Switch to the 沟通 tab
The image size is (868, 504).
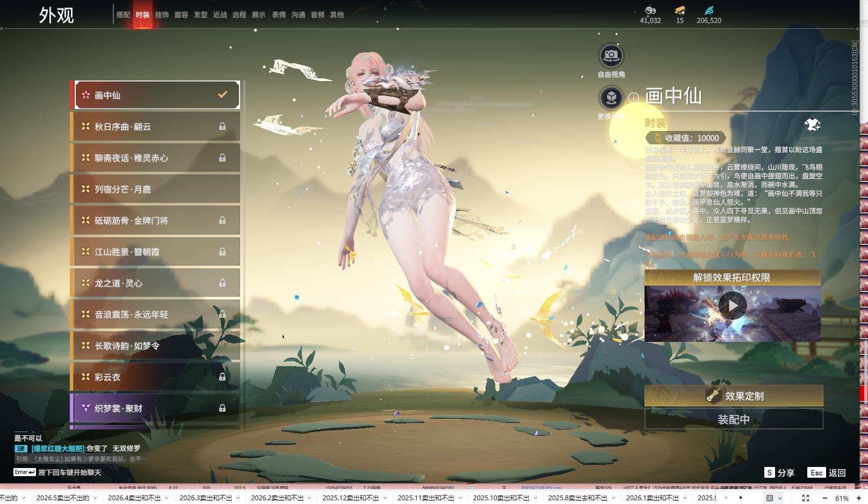click(x=298, y=14)
